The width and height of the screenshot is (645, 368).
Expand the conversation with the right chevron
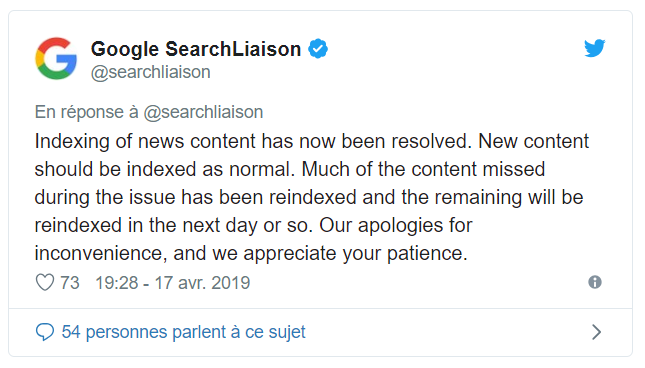596,332
